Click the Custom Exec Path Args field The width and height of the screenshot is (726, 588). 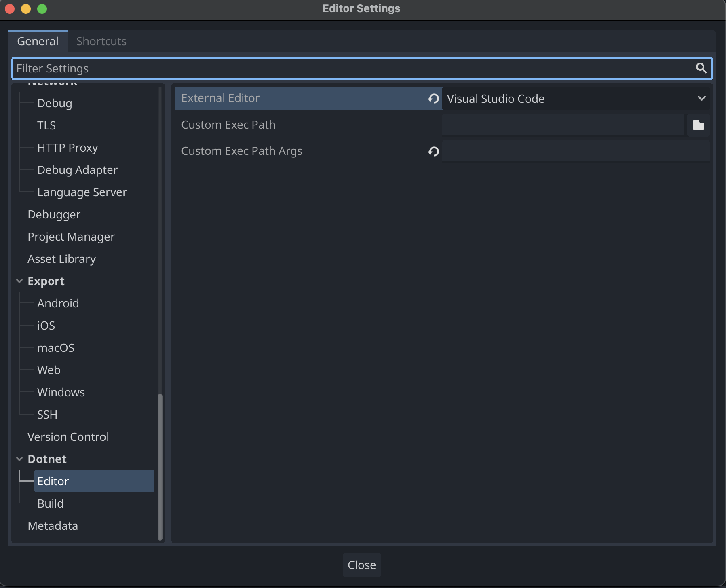click(576, 151)
